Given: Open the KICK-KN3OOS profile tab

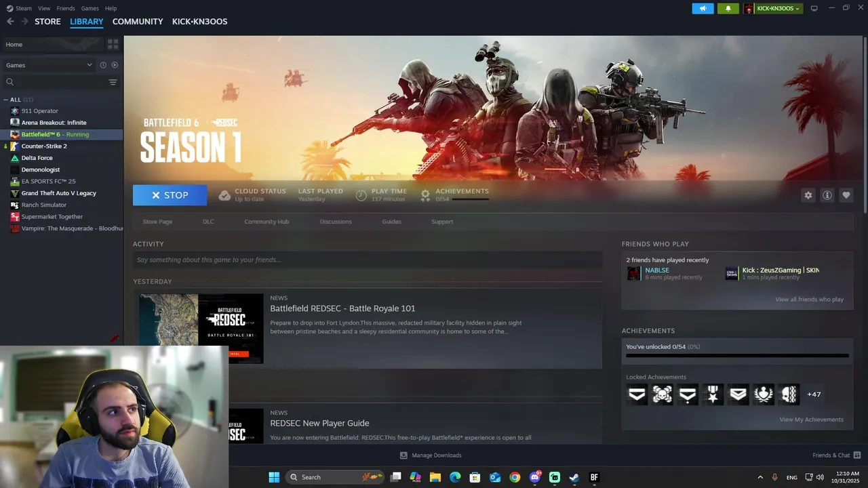Looking at the screenshot, I should click(x=199, y=22).
